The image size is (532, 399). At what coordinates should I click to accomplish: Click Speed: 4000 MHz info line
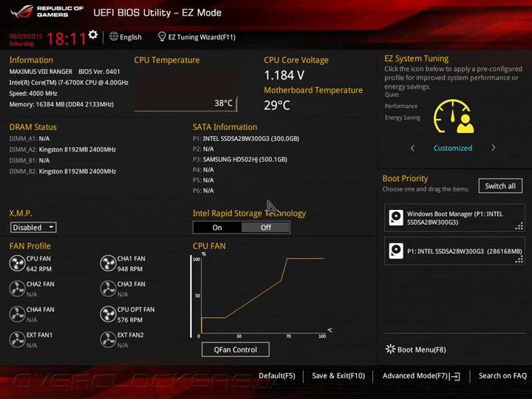33,94
